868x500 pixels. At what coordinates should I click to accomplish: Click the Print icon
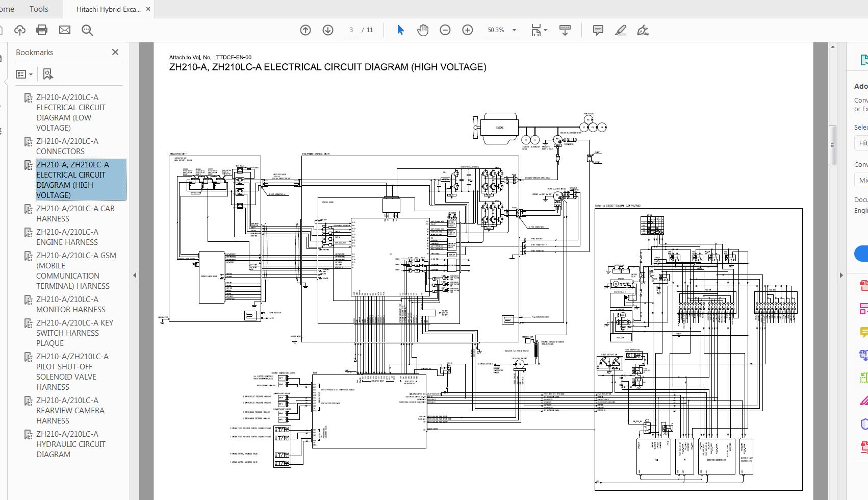coord(42,30)
